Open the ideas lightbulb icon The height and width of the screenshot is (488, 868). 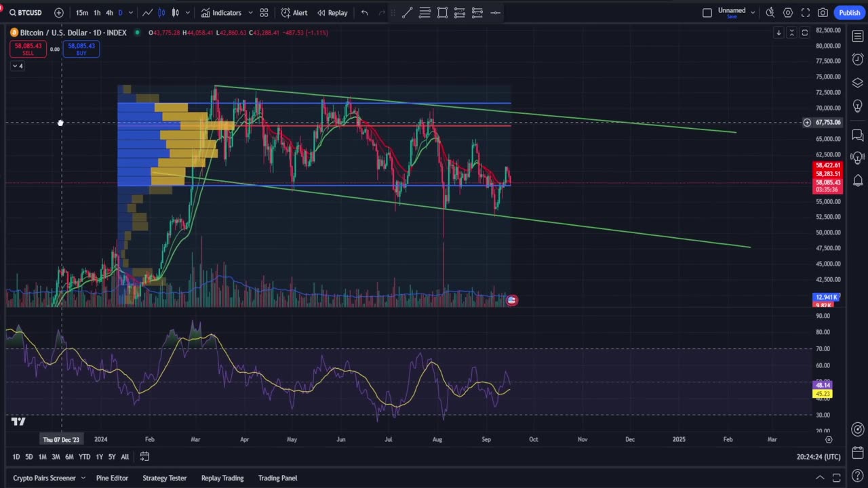tap(858, 106)
